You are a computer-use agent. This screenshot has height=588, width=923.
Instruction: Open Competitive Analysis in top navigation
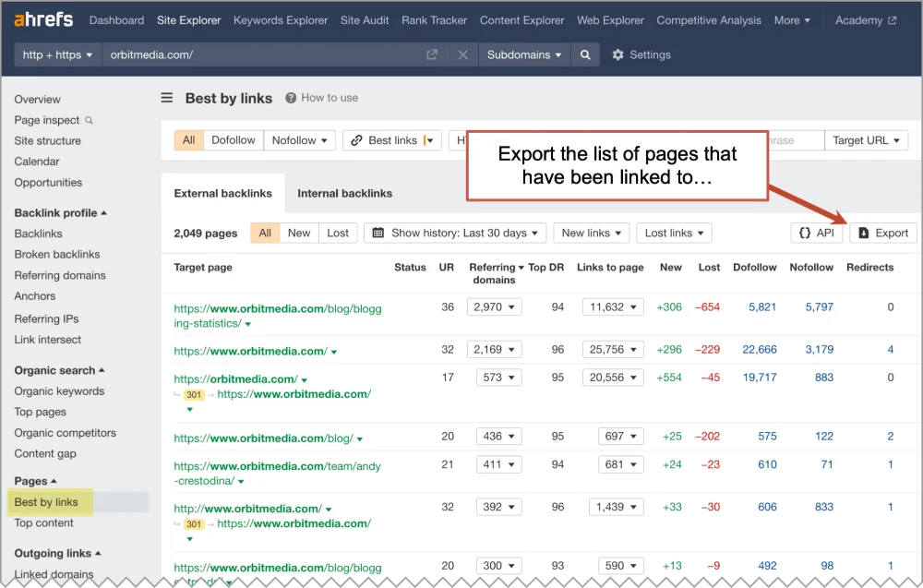709,20
